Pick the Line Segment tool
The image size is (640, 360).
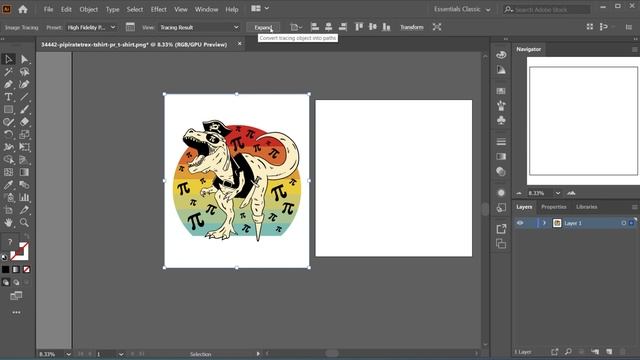(24, 97)
